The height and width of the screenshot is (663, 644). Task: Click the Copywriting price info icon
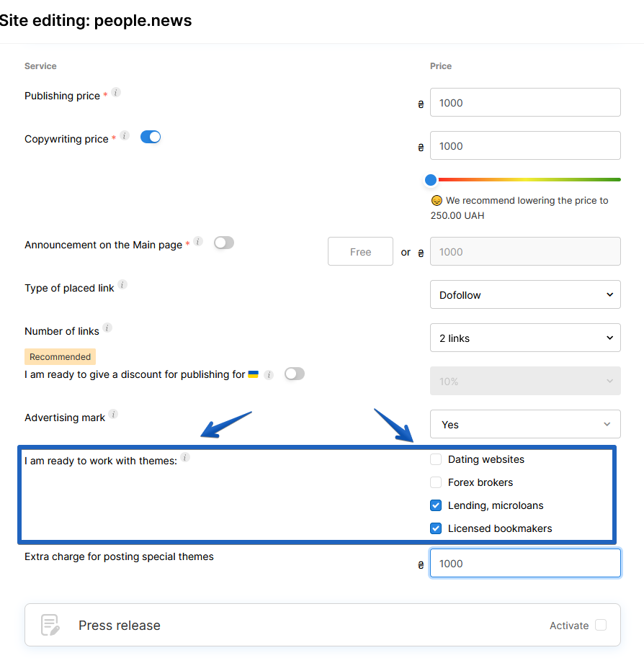click(123, 135)
